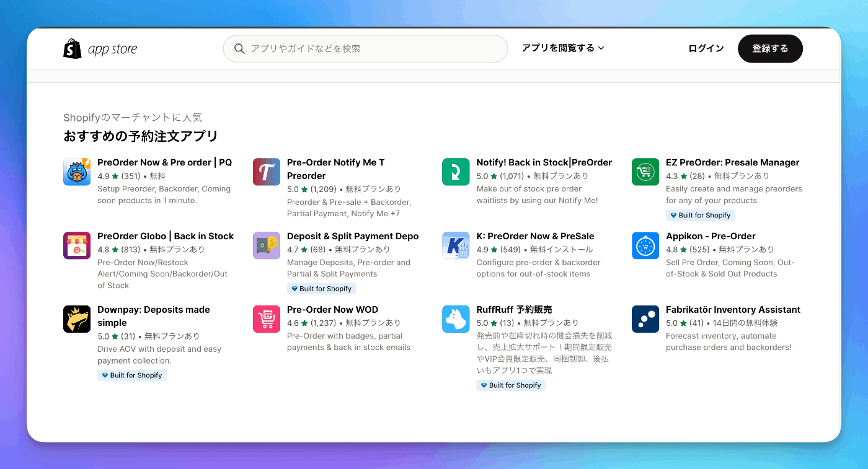Click Built for Shopify badge under RuffRuff
This screenshot has height=469, width=868.
click(511, 385)
